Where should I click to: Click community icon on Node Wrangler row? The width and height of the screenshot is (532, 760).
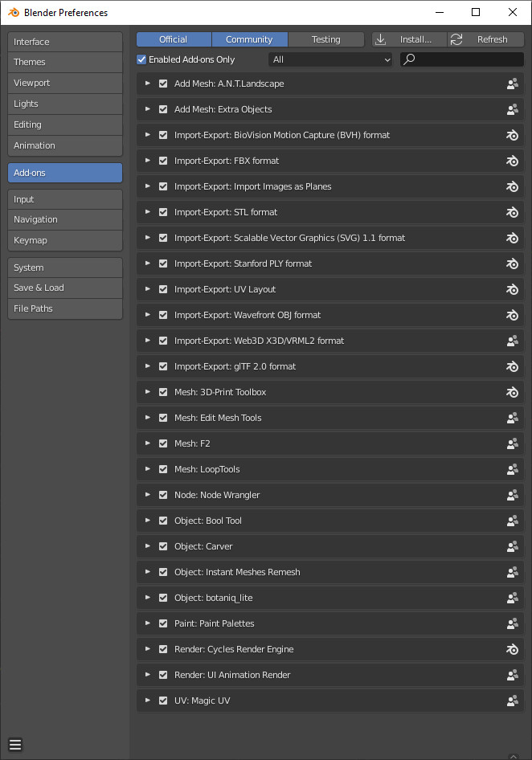[512, 495]
